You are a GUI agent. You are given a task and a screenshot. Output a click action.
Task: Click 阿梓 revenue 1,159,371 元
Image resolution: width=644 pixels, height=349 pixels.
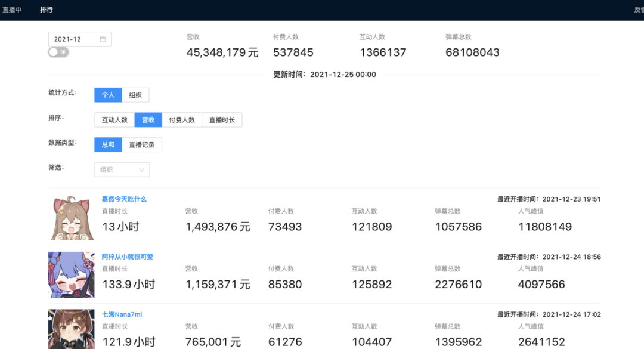point(218,285)
